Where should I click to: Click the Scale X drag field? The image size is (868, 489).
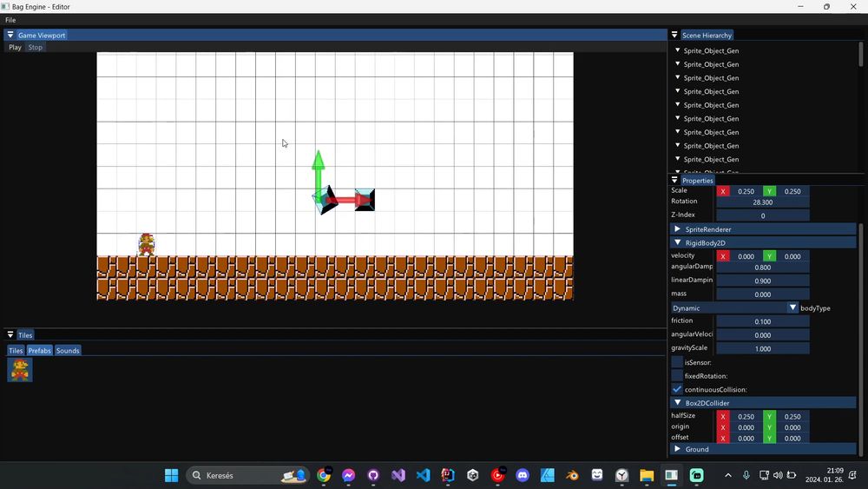click(746, 191)
